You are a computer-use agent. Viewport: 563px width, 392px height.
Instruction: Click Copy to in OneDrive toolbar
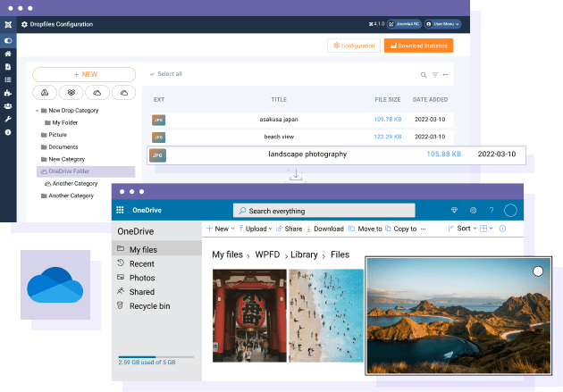[x=400, y=229]
